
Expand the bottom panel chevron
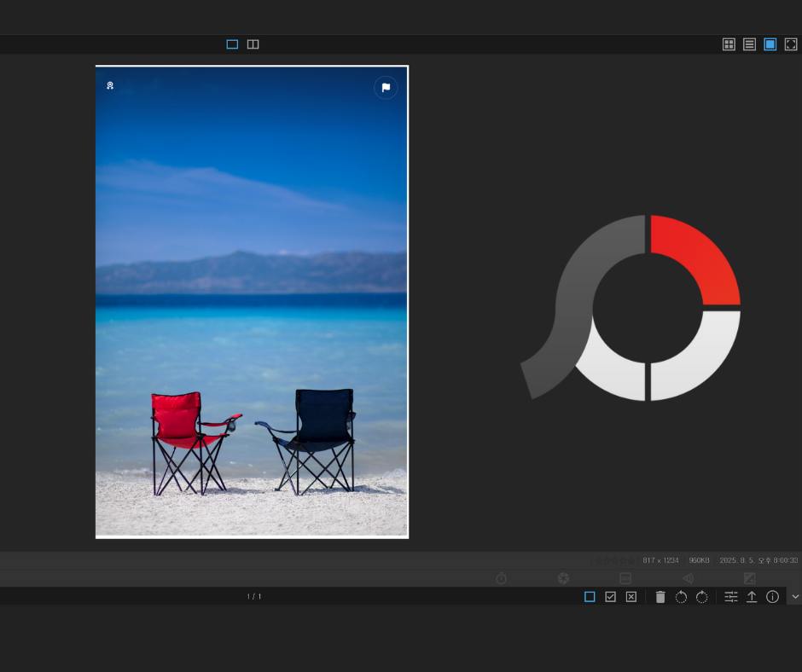[795, 596]
